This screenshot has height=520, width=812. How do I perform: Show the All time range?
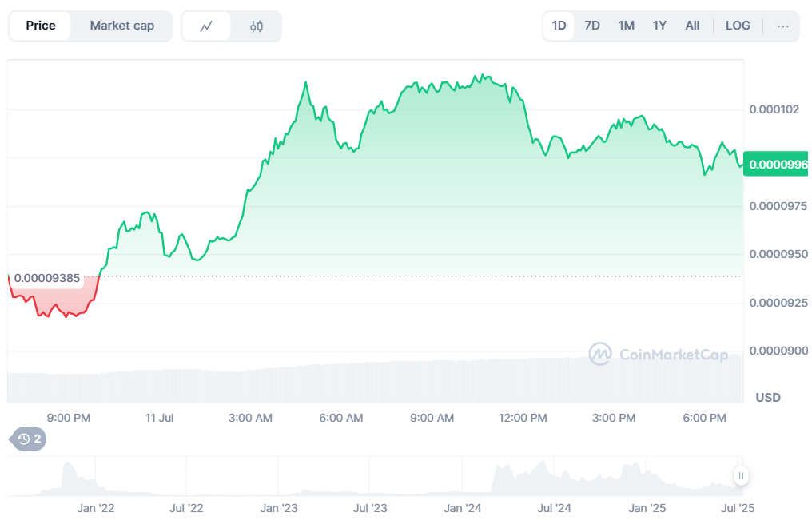(x=692, y=26)
